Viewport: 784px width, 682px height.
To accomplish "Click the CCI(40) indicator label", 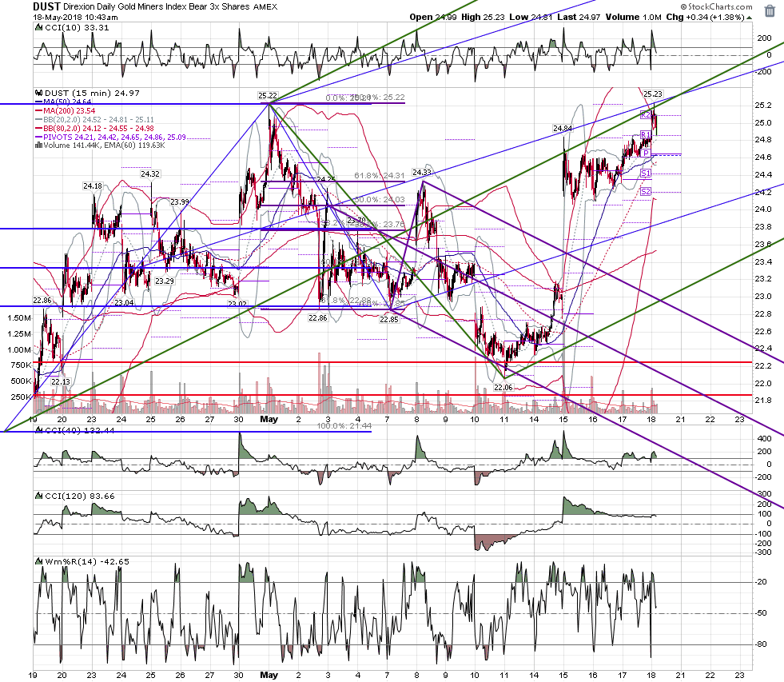I will click(x=79, y=430).
